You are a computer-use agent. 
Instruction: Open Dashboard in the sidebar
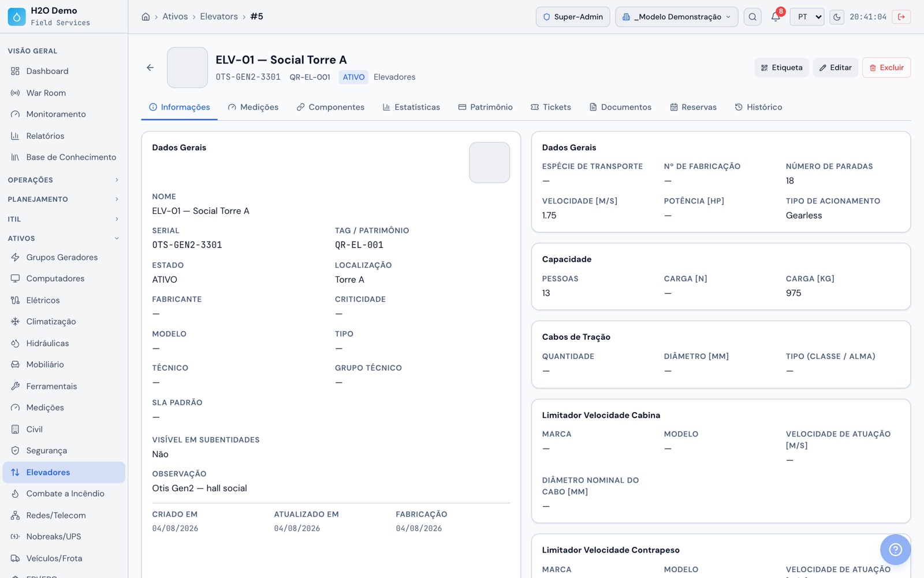click(64, 71)
